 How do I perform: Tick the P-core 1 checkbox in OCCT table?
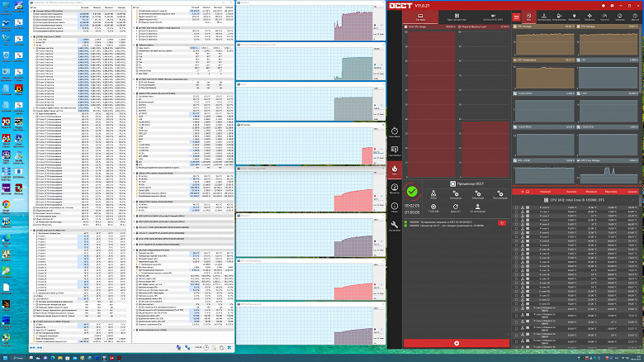pyautogui.click(x=516, y=212)
